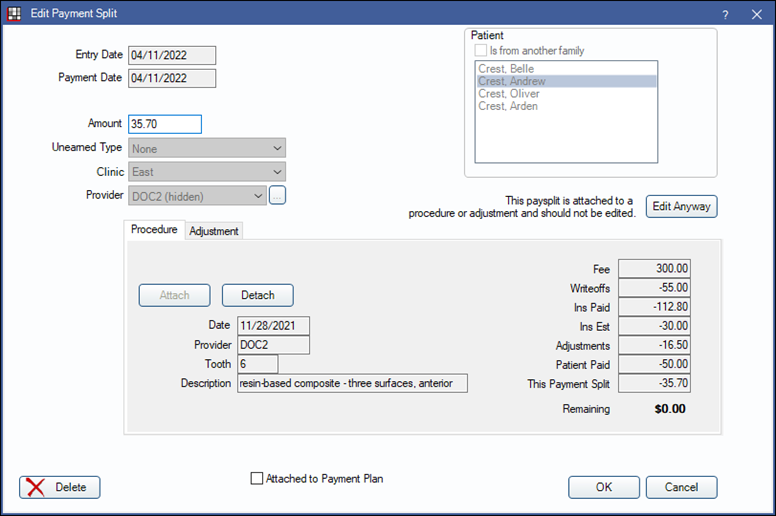Click the Detach button
The image size is (776, 516).
(x=257, y=295)
